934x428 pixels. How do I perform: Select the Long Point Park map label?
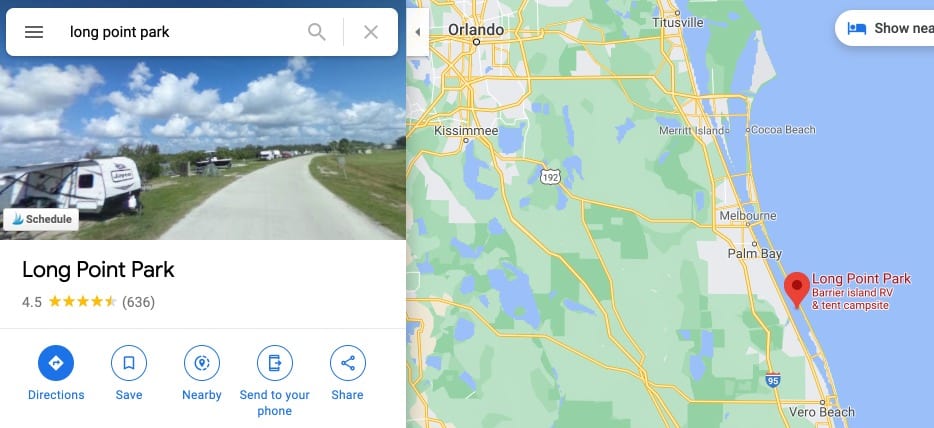[x=861, y=279]
